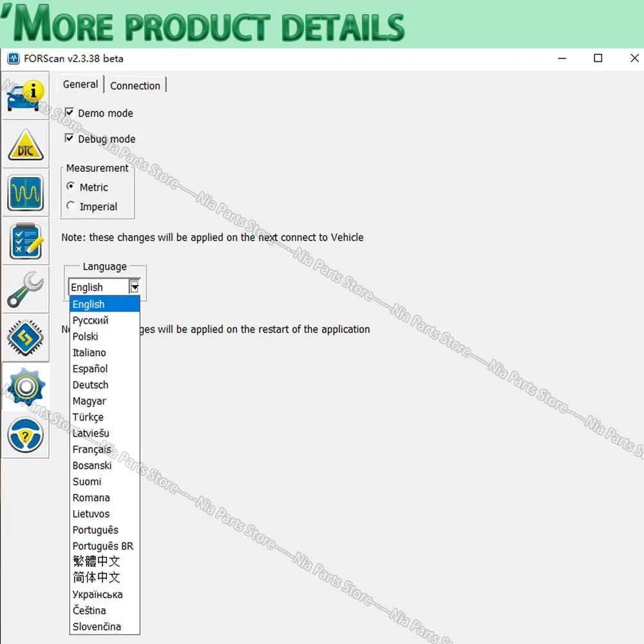Open the oscilloscope live data section
This screenshot has width=644, height=644.
[x=26, y=193]
